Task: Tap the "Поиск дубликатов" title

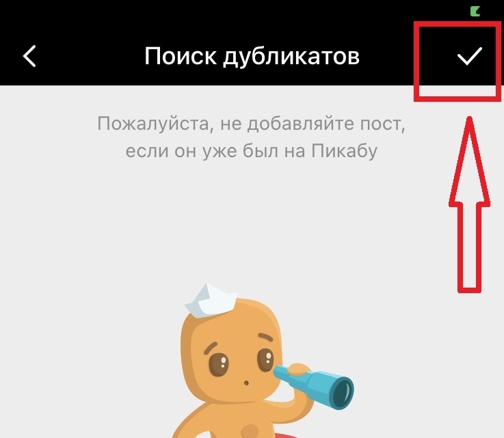Action: (x=252, y=56)
